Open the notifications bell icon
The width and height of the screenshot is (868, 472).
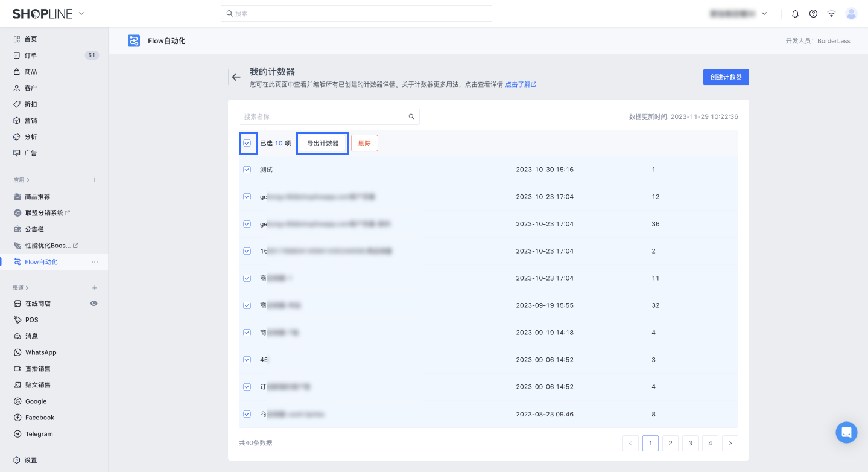click(x=795, y=14)
